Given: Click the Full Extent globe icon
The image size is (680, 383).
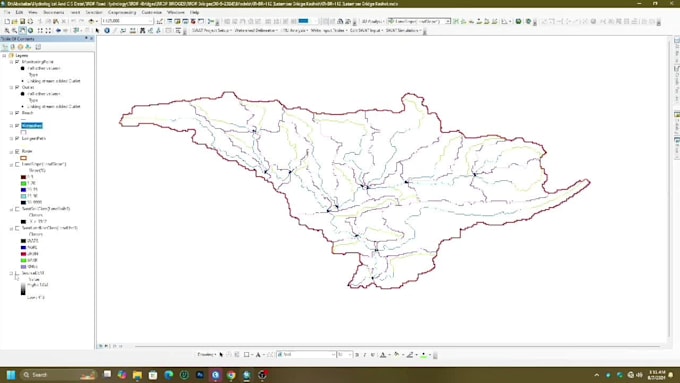Looking at the screenshot, I should pos(30,31).
